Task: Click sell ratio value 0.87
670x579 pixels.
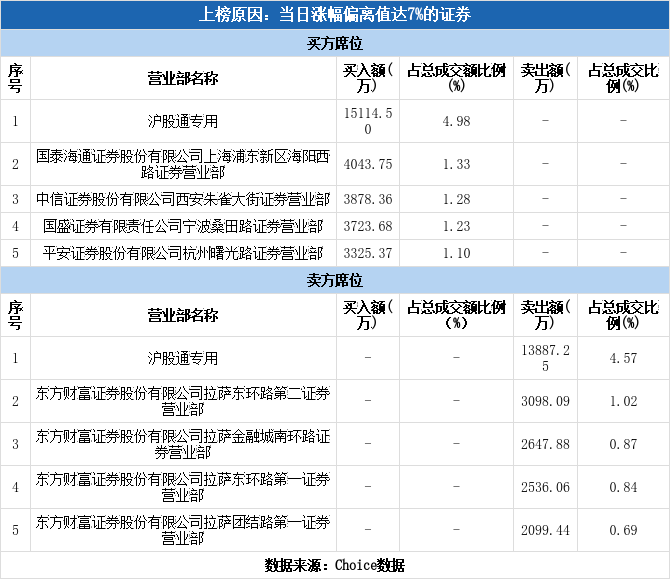Action: pos(623,444)
